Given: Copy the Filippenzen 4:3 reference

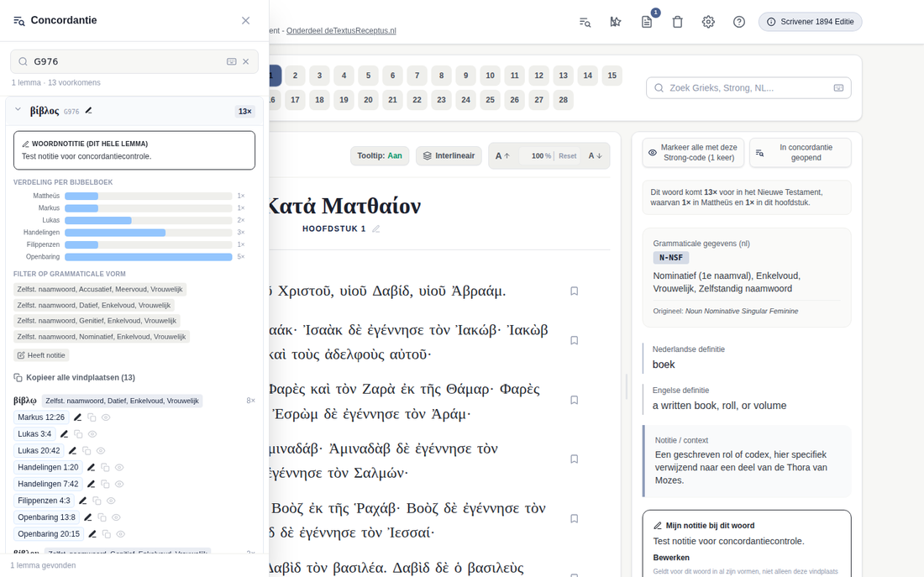Looking at the screenshot, I should [x=97, y=501].
